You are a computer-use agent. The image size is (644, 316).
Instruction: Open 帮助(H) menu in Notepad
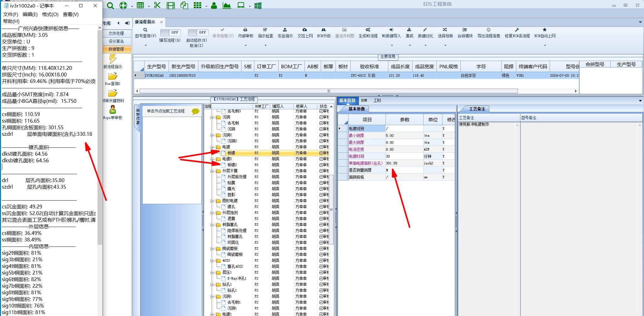pyautogui.click(x=11, y=21)
